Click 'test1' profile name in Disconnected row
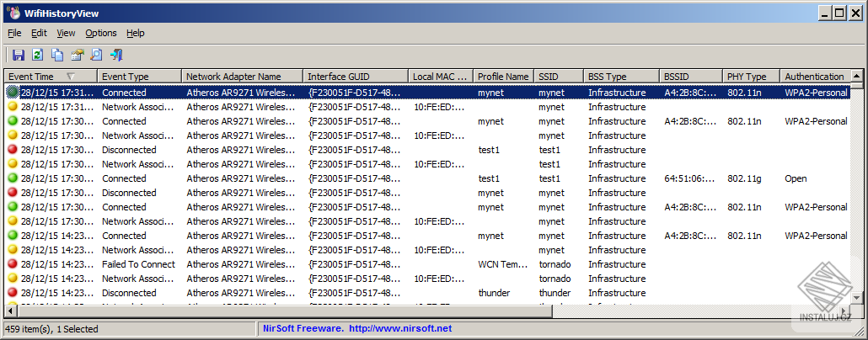 click(489, 150)
